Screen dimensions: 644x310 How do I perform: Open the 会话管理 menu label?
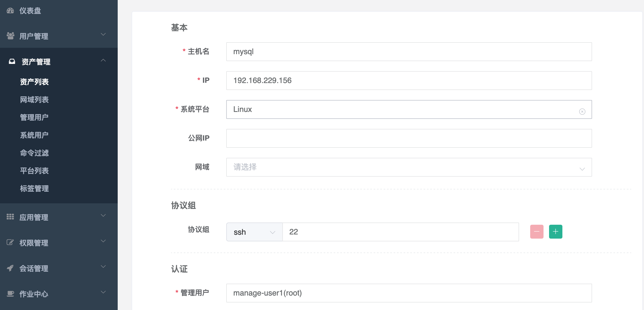[34, 269]
